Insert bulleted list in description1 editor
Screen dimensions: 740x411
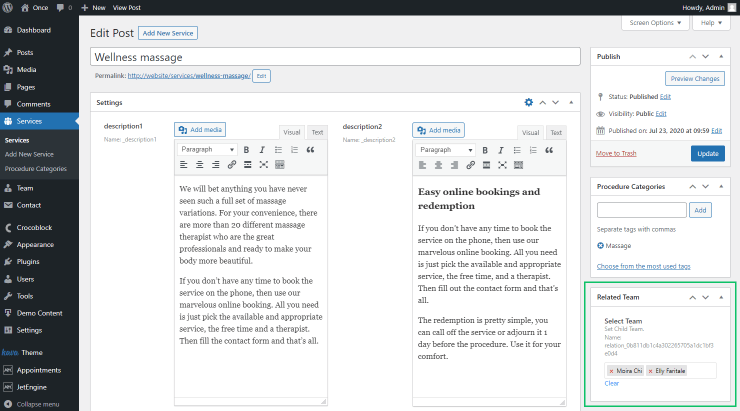pyautogui.click(x=278, y=150)
